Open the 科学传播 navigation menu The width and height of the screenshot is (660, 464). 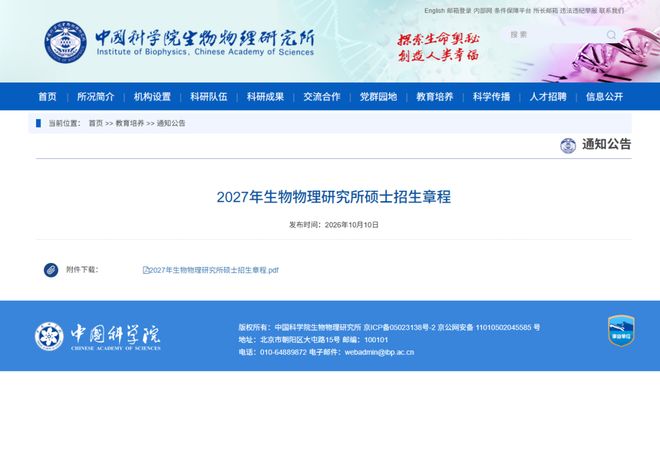click(491, 97)
